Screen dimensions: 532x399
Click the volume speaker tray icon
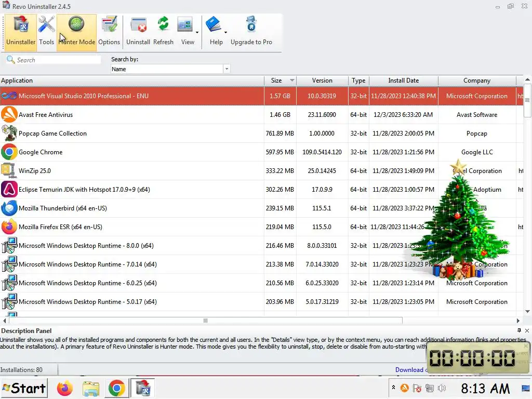click(x=442, y=388)
